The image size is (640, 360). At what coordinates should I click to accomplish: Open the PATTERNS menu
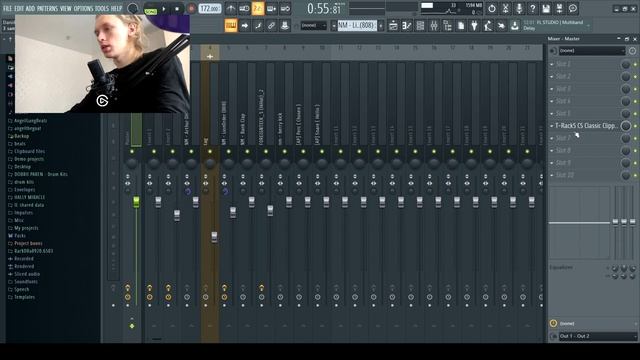47,8
